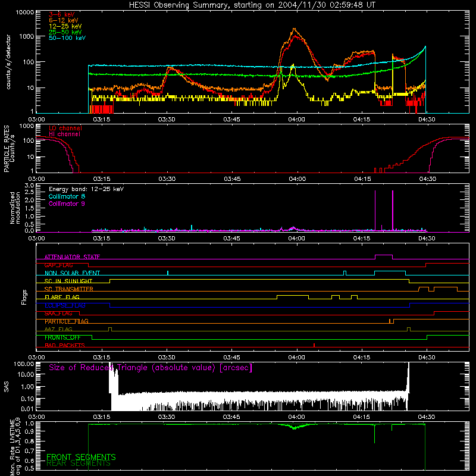This screenshot has height=476, width=476.
Task: Click the ATTENUATOR_STATE flag label
Action: [72, 257]
